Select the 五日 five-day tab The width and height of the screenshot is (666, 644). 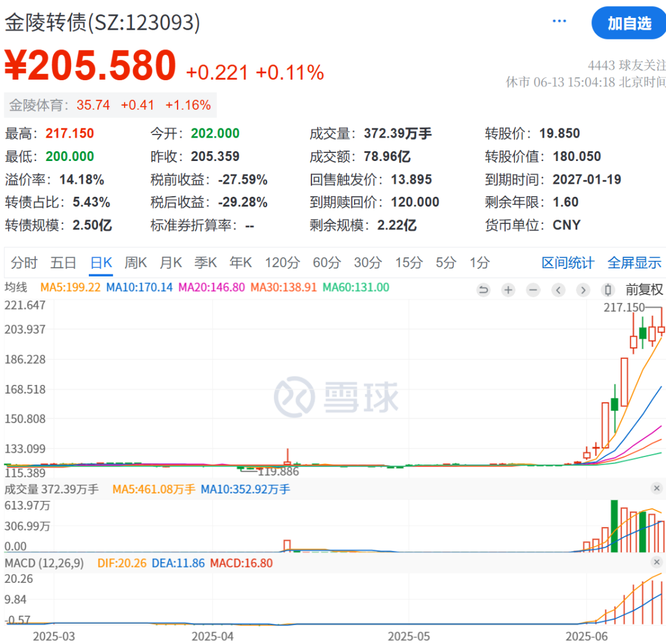pyautogui.click(x=64, y=263)
